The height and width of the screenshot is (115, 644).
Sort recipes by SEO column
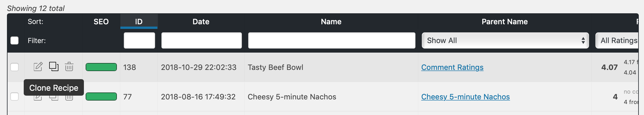tap(101, 21)
